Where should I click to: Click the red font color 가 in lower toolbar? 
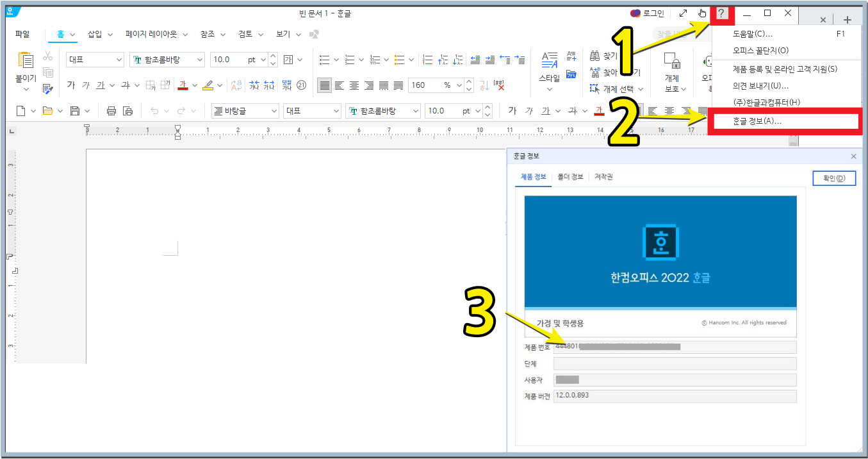click(x=599, y=111)
